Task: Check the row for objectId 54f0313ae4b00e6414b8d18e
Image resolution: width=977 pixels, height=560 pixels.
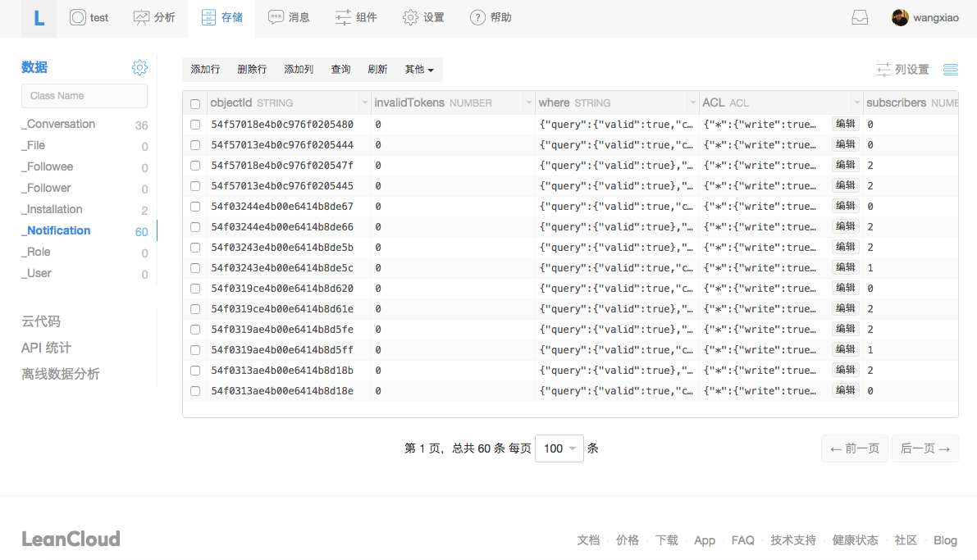Action: [194, 390]
